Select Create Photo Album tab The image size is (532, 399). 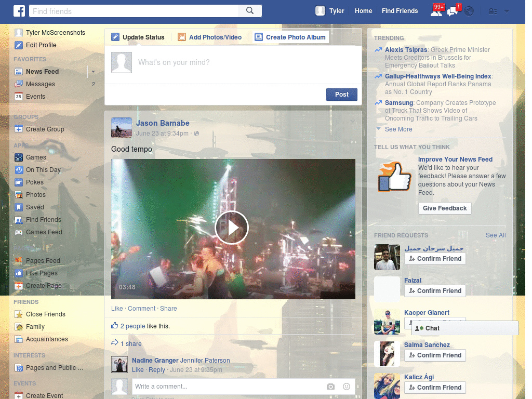290,37
